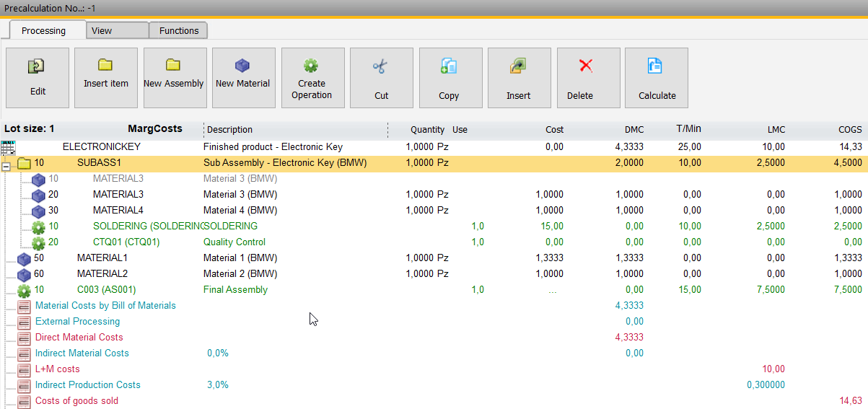Click the greyed MATERIAL3 position 10 cube icon
Image resolution: width=868 pixels, height=409 pixels.
point(38,179)
